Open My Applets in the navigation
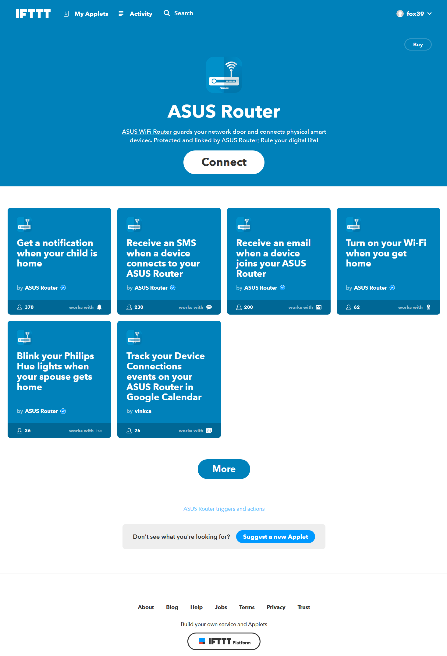The width and height of the screenshot is (447, 656). point(86,14)
